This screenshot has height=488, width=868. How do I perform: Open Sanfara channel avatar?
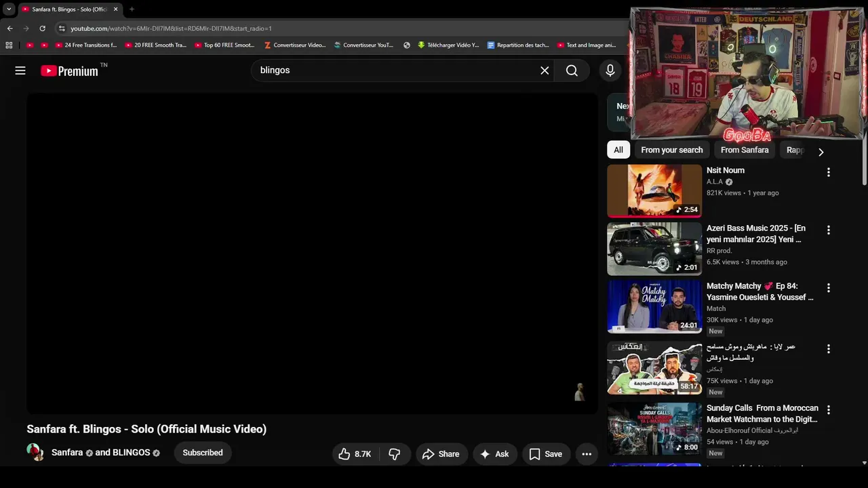click(35, 452)
